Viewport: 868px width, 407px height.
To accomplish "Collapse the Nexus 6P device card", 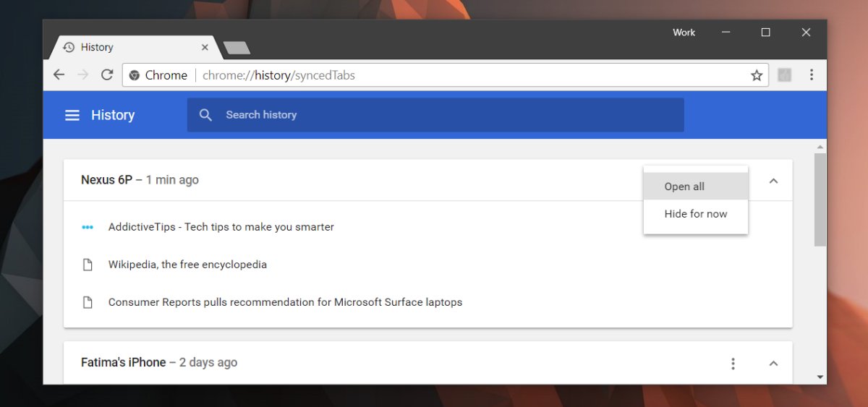I will [773, 181].
